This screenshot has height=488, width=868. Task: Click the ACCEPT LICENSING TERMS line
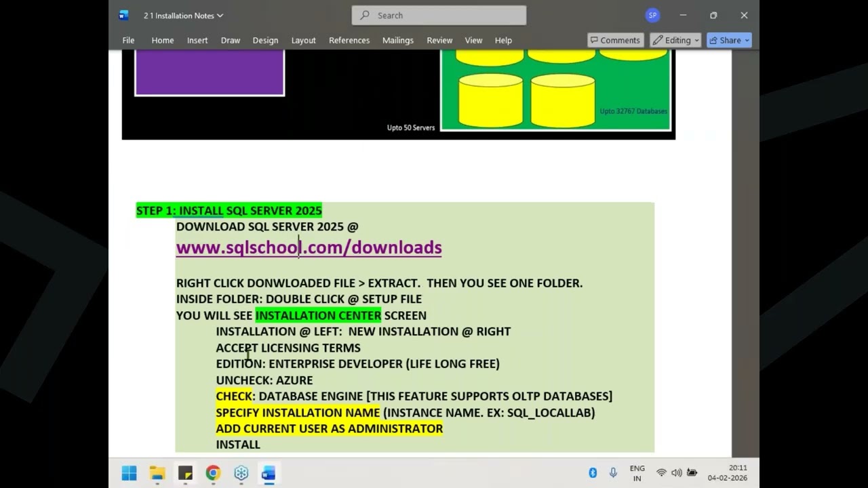pyautogui.click(x=288, y=348)
